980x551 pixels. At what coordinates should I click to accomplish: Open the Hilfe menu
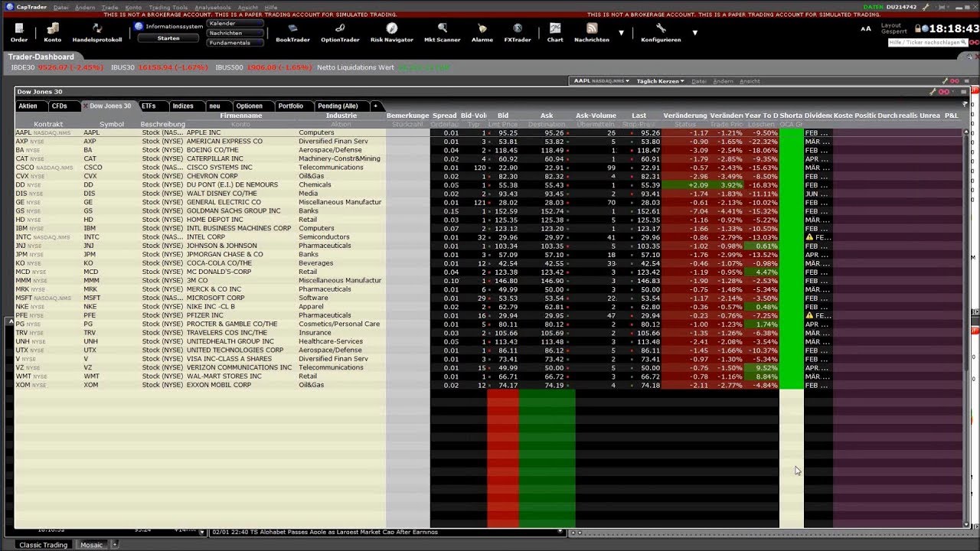270,7
